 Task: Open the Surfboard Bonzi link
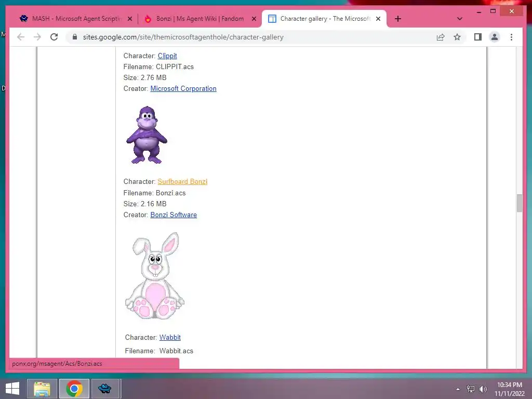click(182, 181)
